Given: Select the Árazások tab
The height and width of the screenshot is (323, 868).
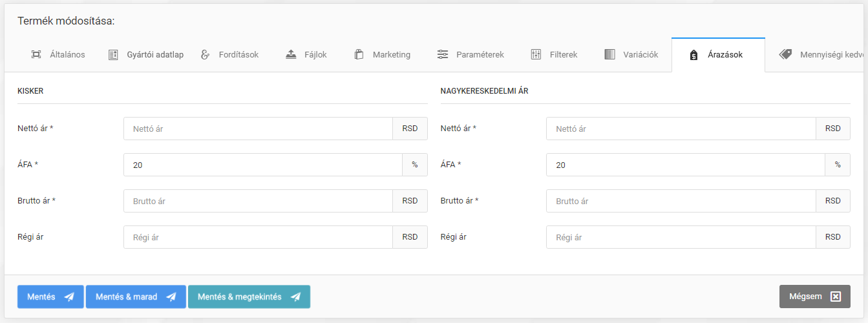Looking at the screenshot, I should [718, 55].
